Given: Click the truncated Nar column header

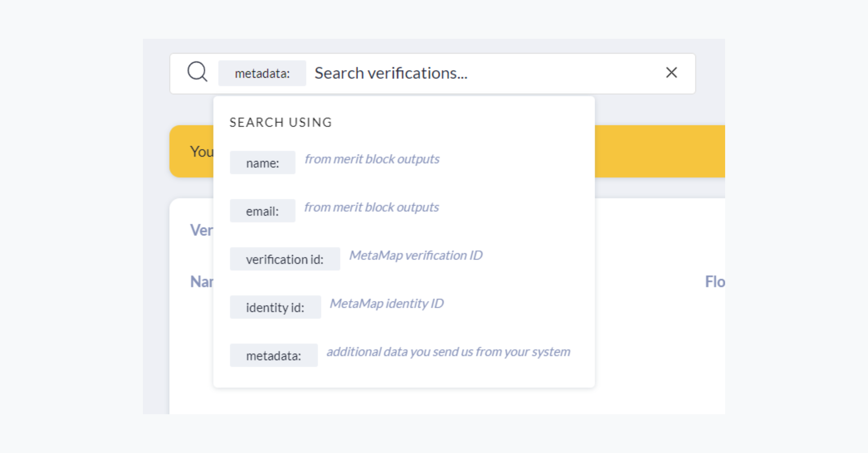Looking at the screenshot, I should click(201, 282).
